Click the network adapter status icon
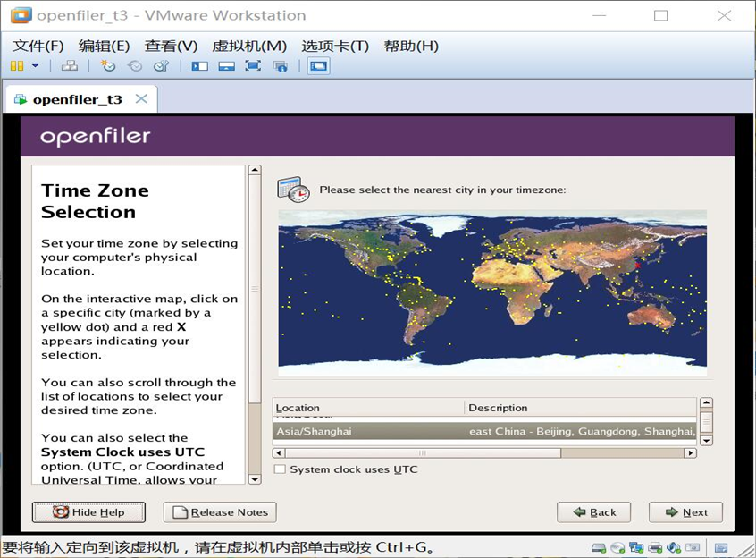This screenshot has width=756, height=558. (636, 547)
